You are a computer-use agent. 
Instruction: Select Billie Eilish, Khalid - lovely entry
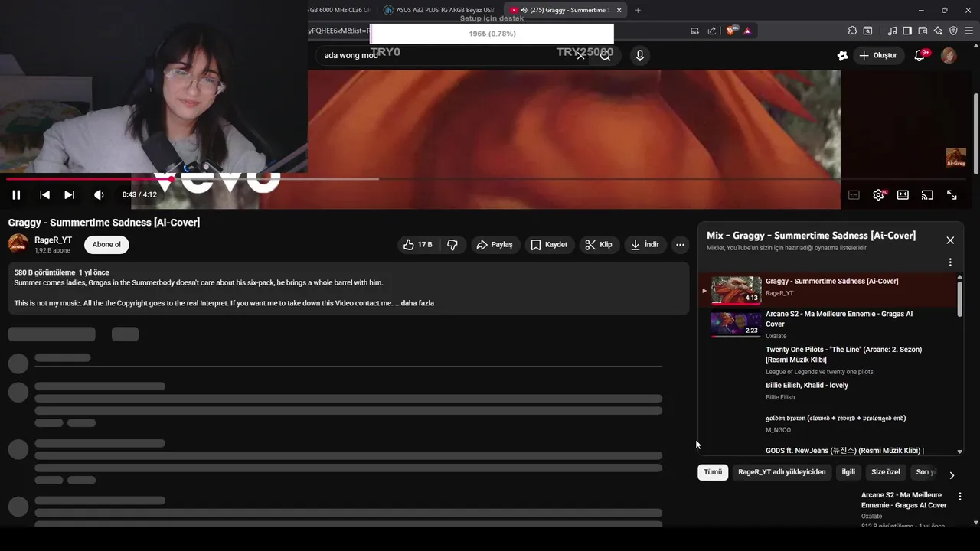828,391
